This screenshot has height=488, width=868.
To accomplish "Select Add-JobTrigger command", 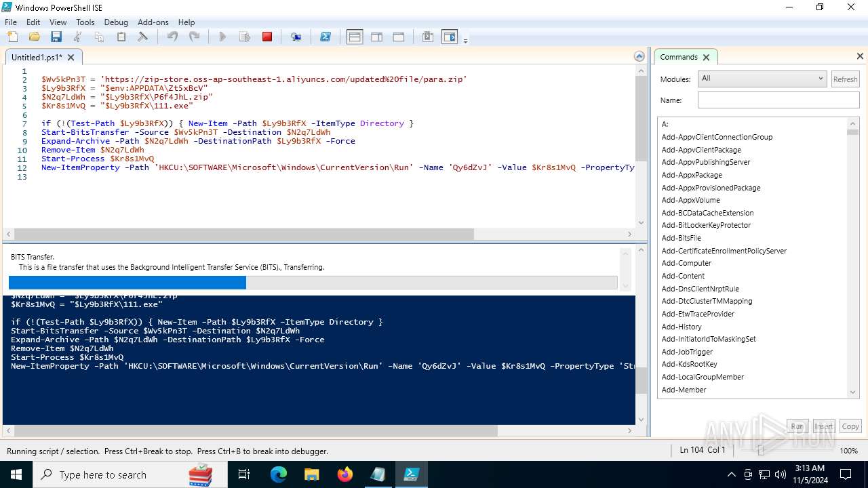I will coord(687,352).
